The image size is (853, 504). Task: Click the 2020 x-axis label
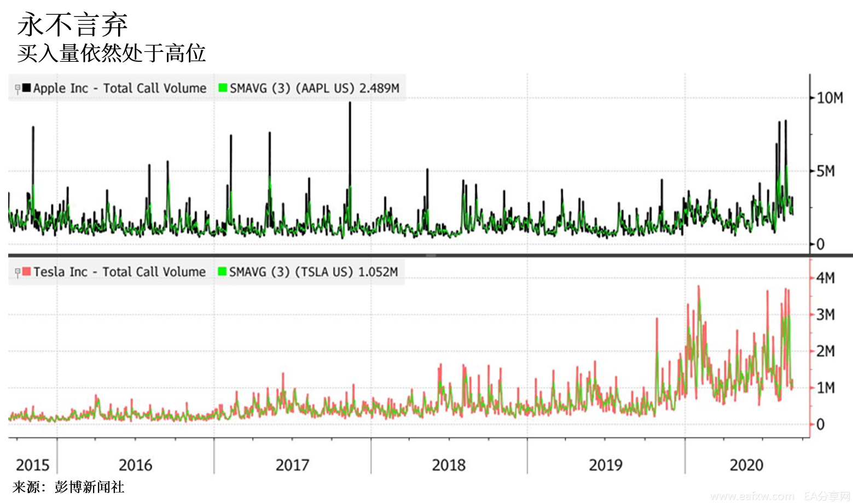point(746,465)
